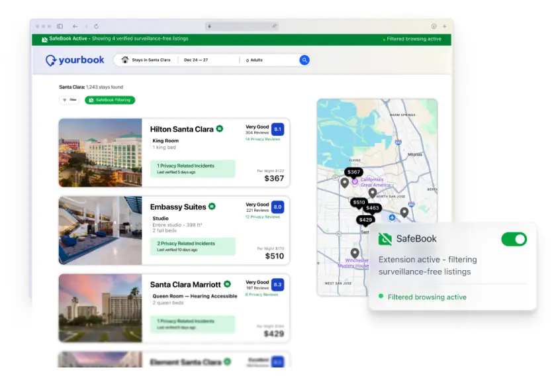Click the verified badge next to Santa Clara Marriott

click(x=228, y=284)
